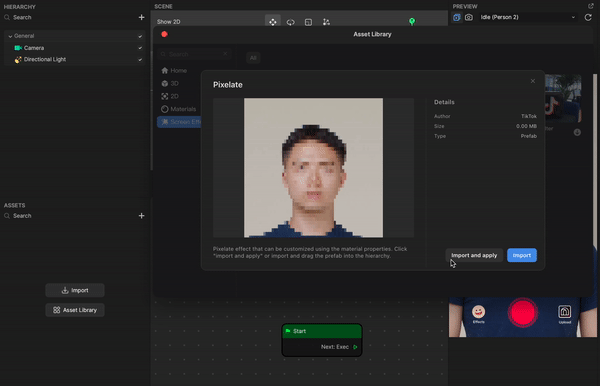This screenshot has width=600, height=386.
Task: Collapse the General group
Action: (x=10, y=36)
